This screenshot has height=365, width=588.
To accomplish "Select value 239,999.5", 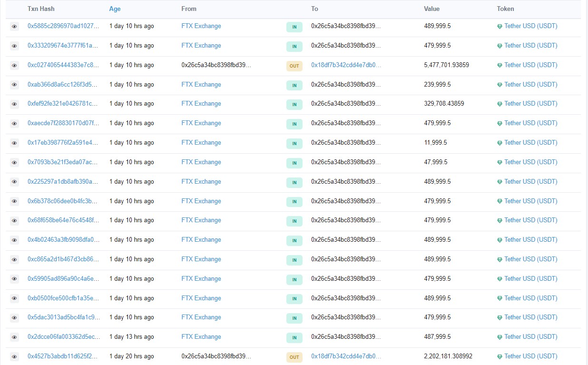I will (437, 85).
